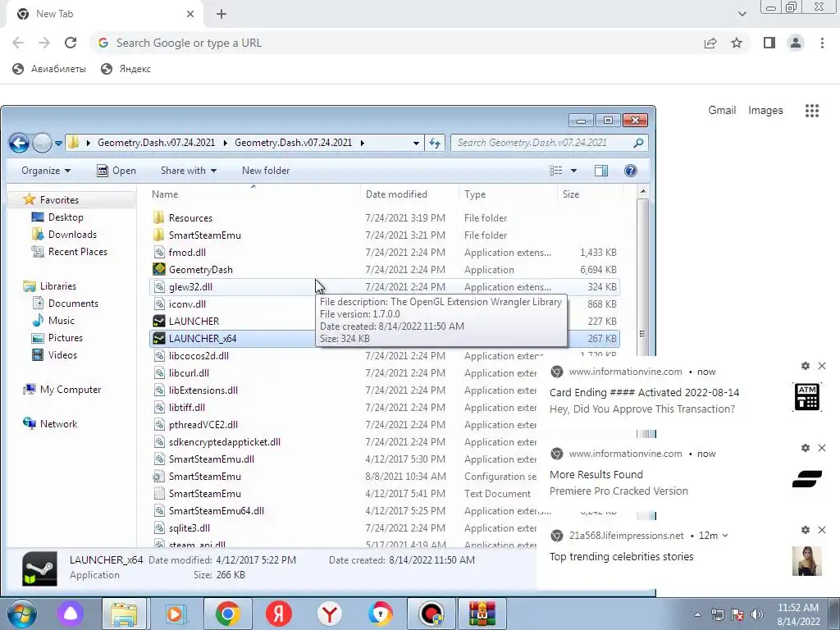Click the Explorer forward arrow button

point(42,143)
